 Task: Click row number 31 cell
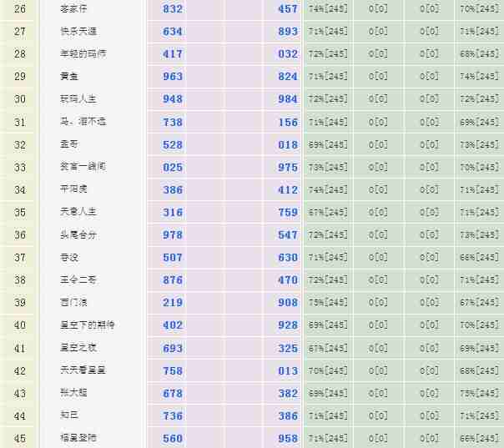[x=20, y=122]
